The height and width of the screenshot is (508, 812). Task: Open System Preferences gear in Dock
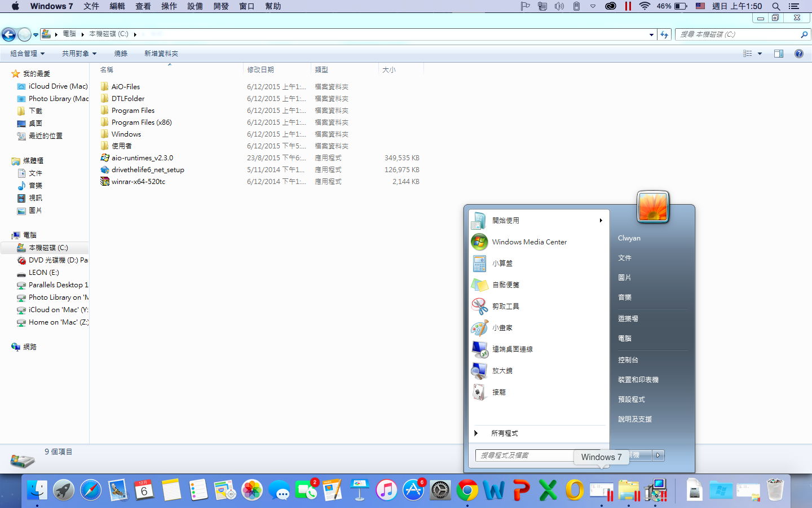440,490
